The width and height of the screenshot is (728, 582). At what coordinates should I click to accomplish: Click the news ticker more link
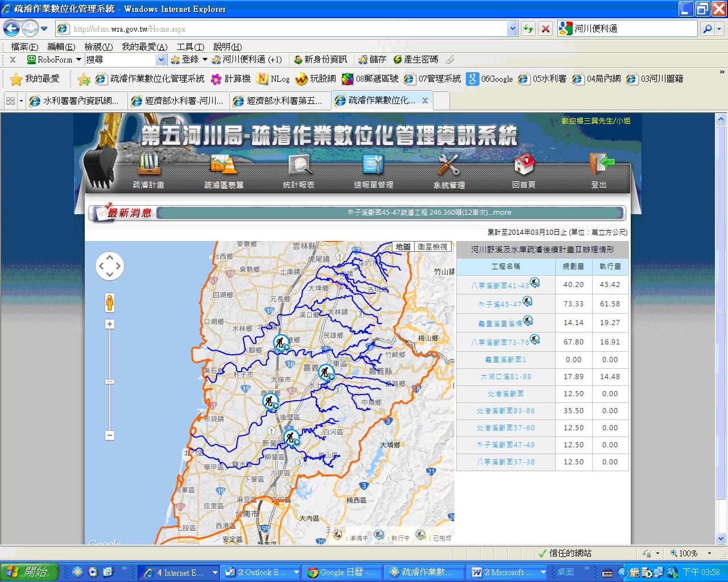[501, 213]
